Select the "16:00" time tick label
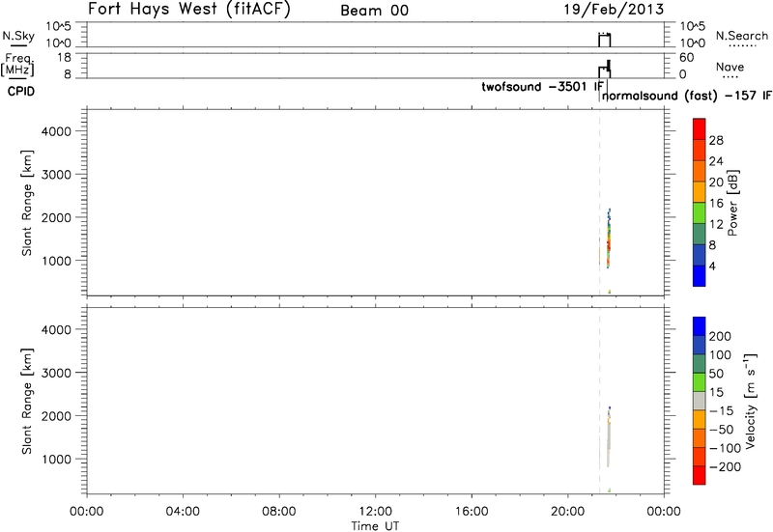The width and height of the screenshot is (773, 532). [472, 512]
